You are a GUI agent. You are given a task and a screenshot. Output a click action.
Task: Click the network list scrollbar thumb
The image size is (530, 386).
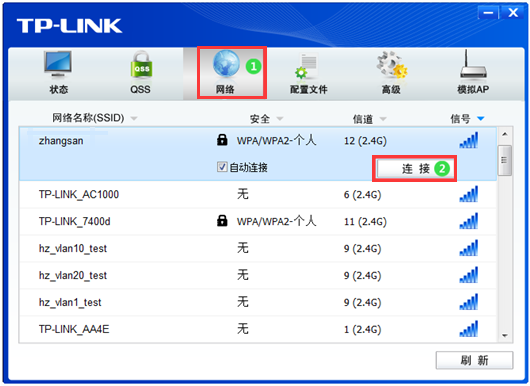505,161
